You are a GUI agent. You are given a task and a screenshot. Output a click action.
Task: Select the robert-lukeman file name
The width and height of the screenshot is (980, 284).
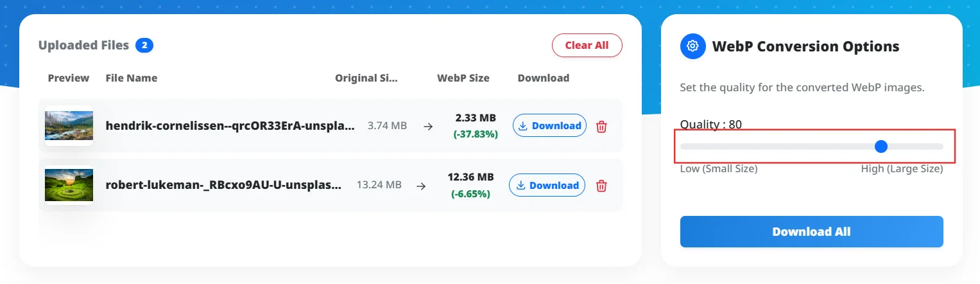pos(223,185)
